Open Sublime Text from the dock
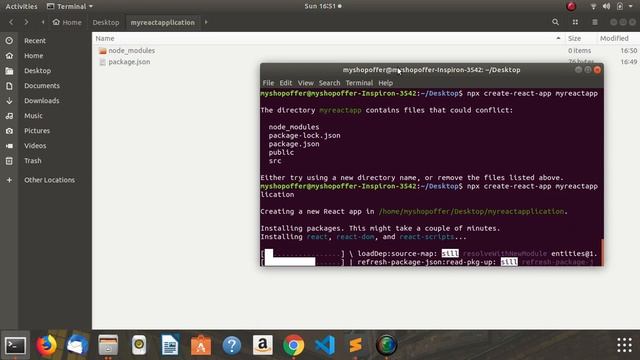The height and width of the screenshot is (360, 640). pos(356,346)
